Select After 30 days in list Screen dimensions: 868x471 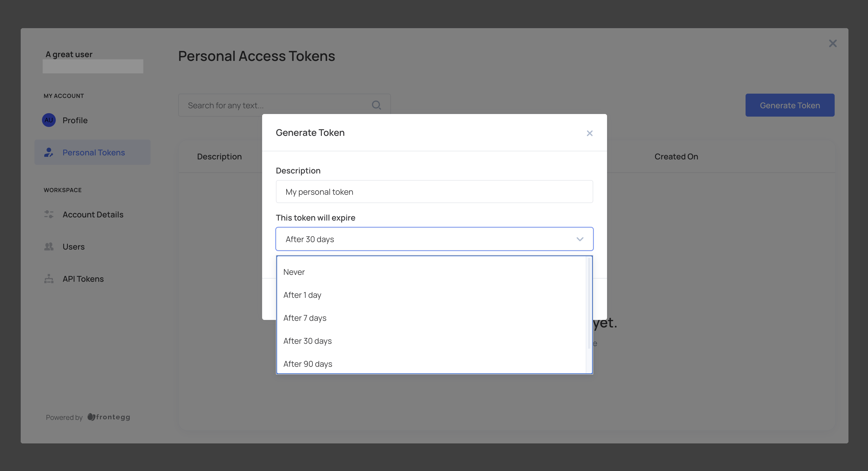tap(307, 341)
